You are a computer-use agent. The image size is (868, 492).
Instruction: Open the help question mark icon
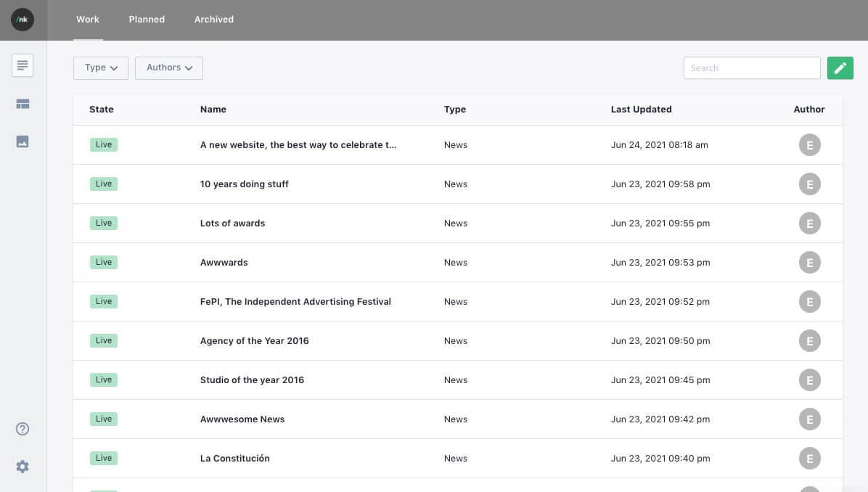22,429
